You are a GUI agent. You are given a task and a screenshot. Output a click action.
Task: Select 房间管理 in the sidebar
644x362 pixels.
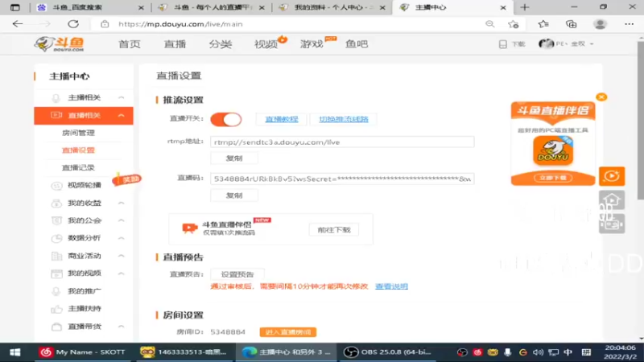click(x=78, y=133)
